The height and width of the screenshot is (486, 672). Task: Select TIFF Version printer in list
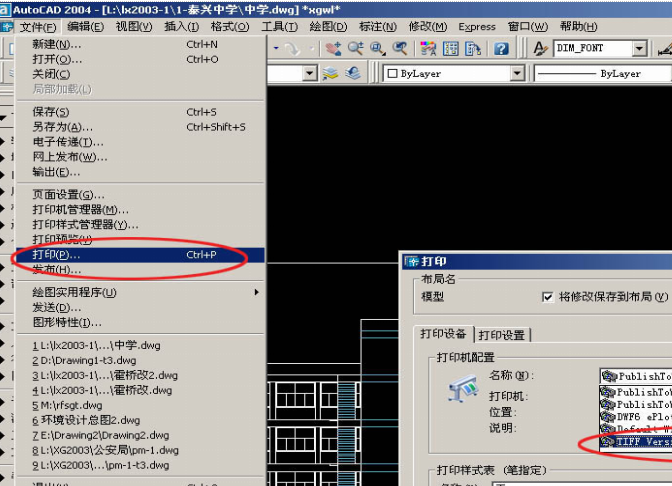636,441
